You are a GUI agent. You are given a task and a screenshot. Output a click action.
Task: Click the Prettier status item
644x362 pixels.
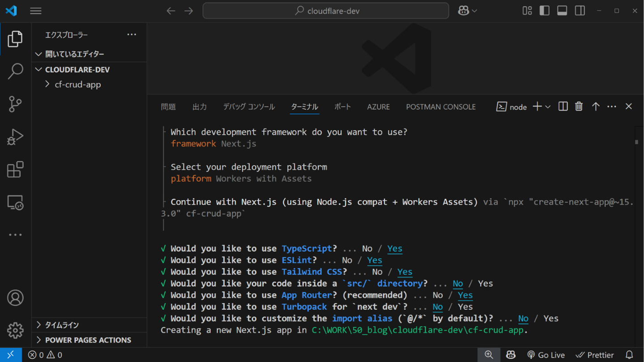tap(595, 355)
